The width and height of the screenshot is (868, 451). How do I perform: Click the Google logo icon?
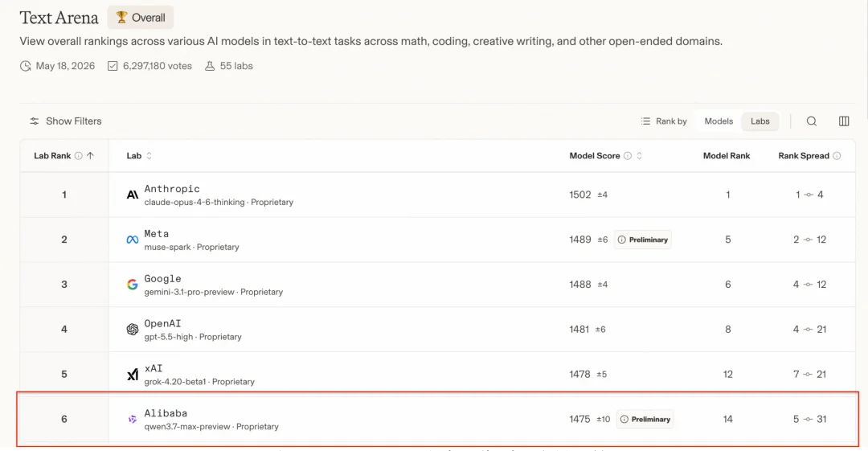click(133, 285)
